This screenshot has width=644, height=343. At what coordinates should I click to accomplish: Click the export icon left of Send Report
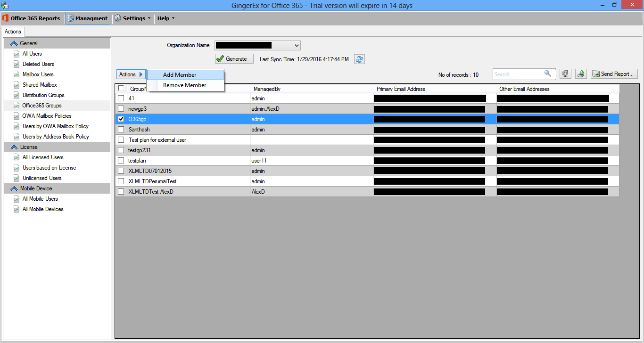(581, 74)
